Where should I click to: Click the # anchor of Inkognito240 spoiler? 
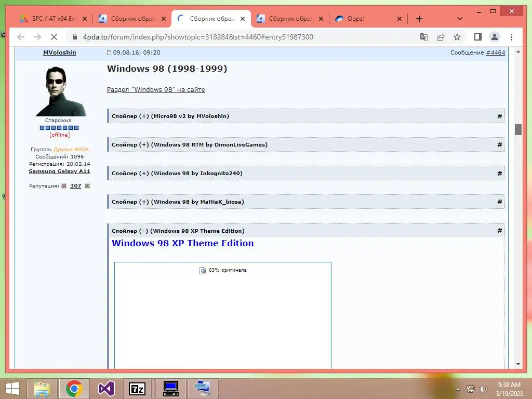point(499,173)
